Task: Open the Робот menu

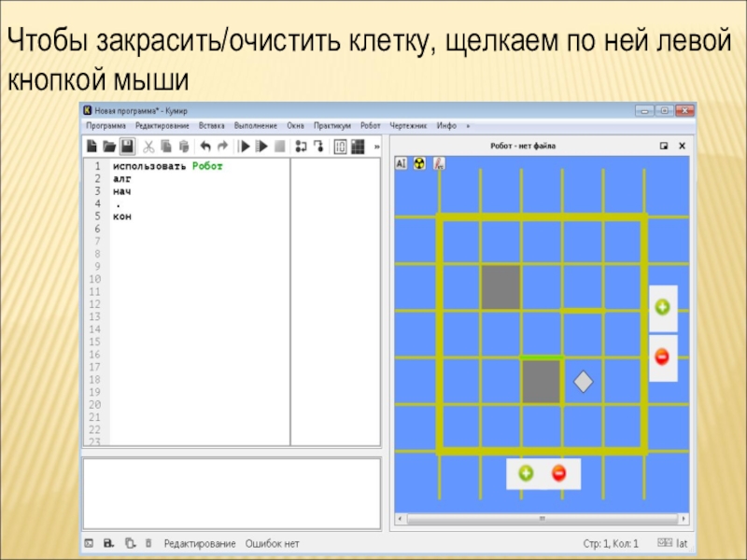Action: [370, 126]
